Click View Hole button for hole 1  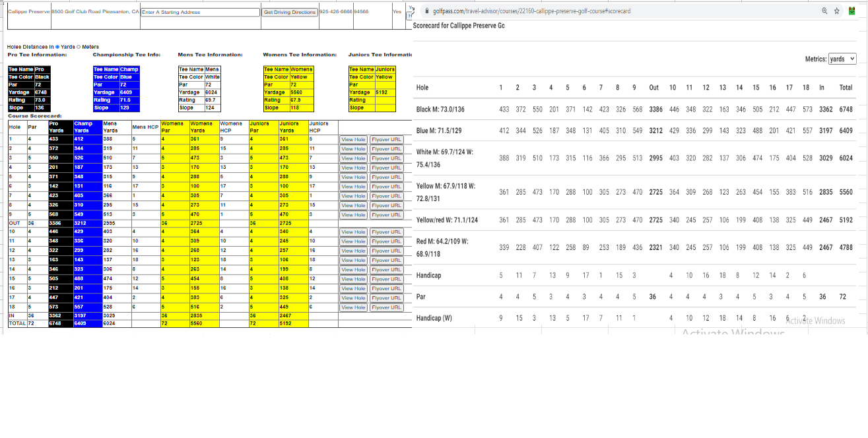pos(353,139)
